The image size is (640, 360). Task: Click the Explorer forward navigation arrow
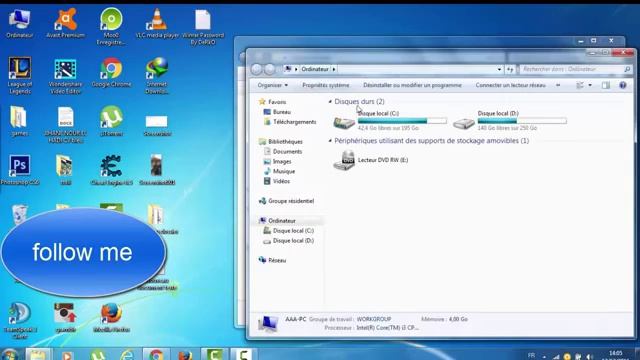(x=269, y=69)
